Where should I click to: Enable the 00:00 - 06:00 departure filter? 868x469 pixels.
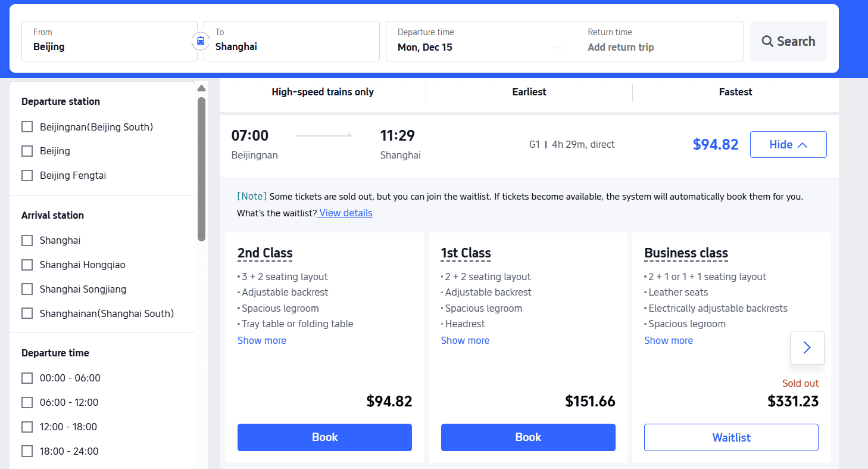coord(27,377)
